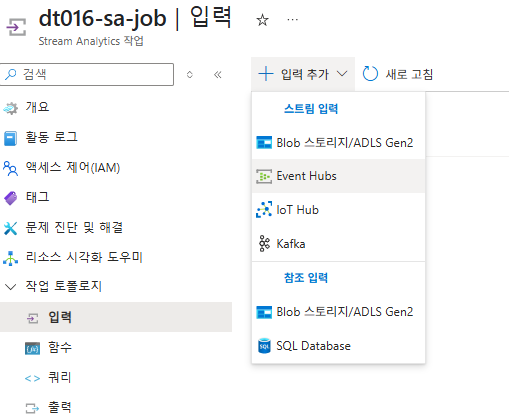Click the SQL Database icon
Image resolution: width=509 pixels, height=419 pixels.
click(x=264, y=346)
